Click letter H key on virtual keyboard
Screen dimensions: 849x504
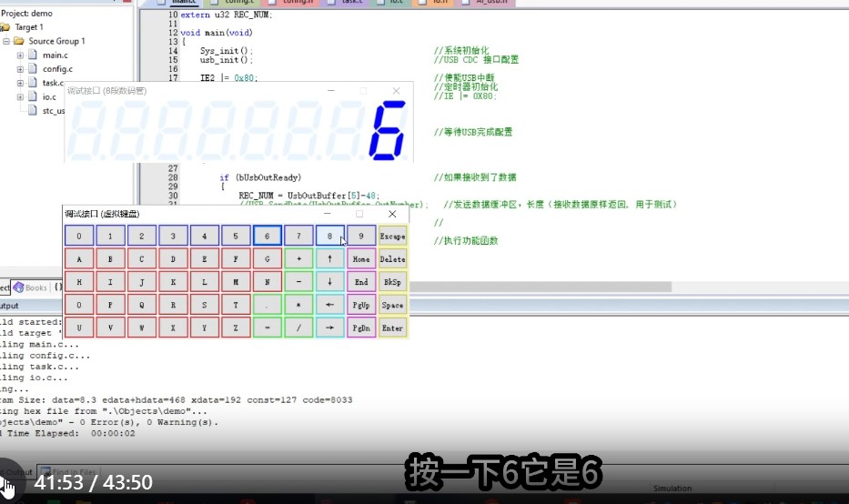coord(79,281)
